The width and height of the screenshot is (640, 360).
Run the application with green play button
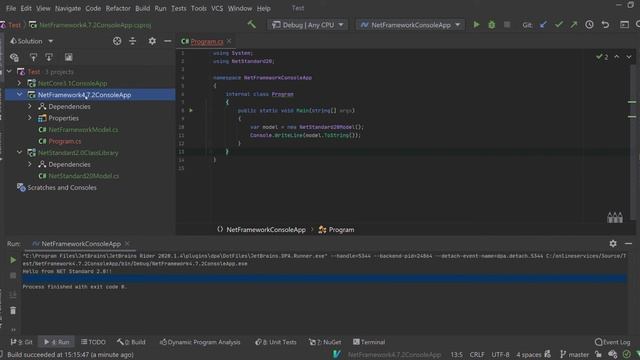pyautogui.click(x=476, y=25)
